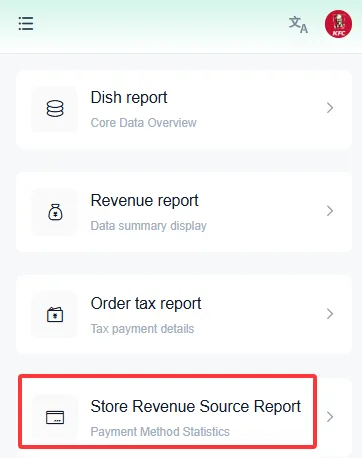Click the 'Payment Method Statistics' subtitle
The height and width of the screenshot is (458, 362).
tap(160, 432)
